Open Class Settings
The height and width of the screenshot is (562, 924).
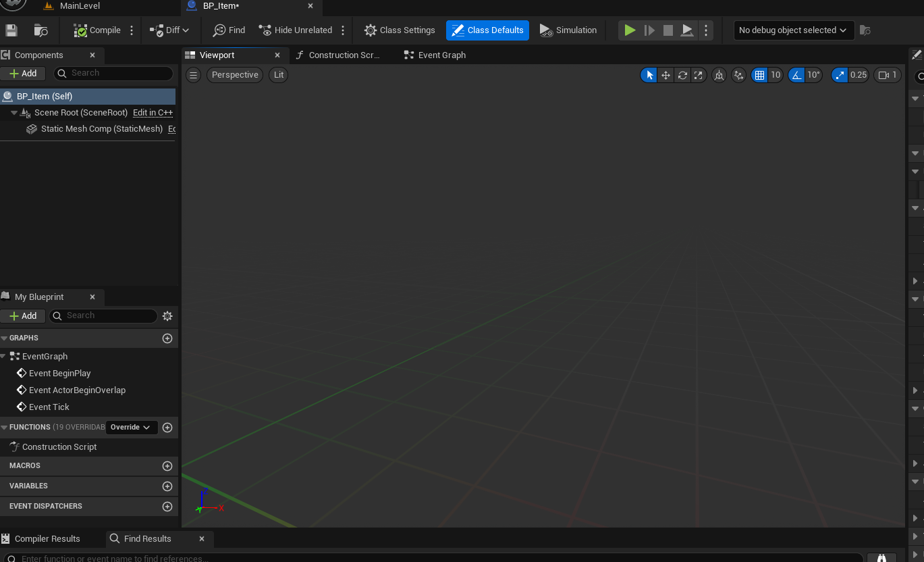pos(400,30)
